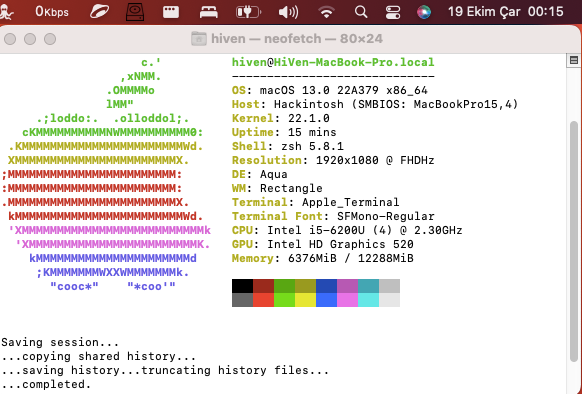Click the bright yellow color block
Viewport: 582px width, 394px height.
coord(305,300)
